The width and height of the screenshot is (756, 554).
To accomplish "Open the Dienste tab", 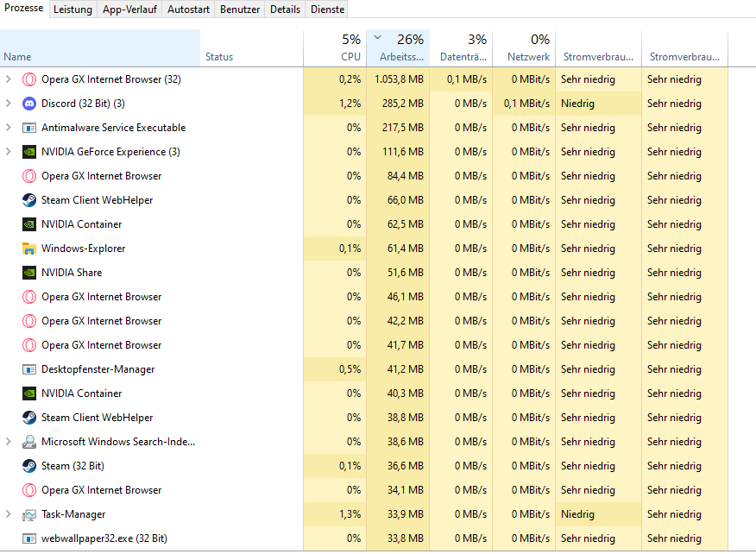I will [327, 9].
